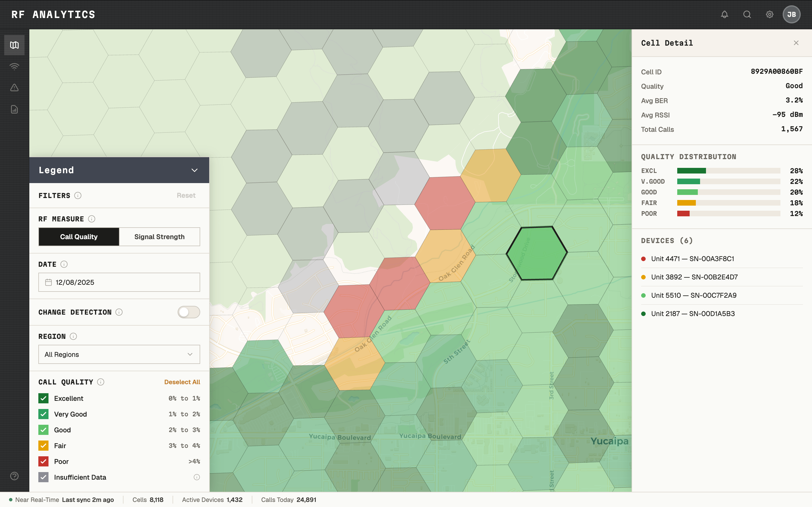Open the signal wifi sidebar icon
This screenshot has width=812, height=507.
tap(14, 66)
